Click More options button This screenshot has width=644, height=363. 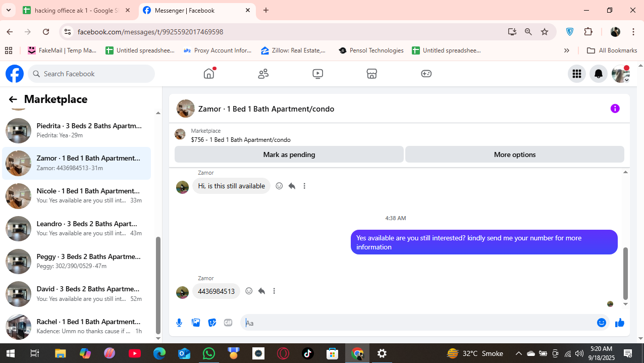click(x=515, y=154)
